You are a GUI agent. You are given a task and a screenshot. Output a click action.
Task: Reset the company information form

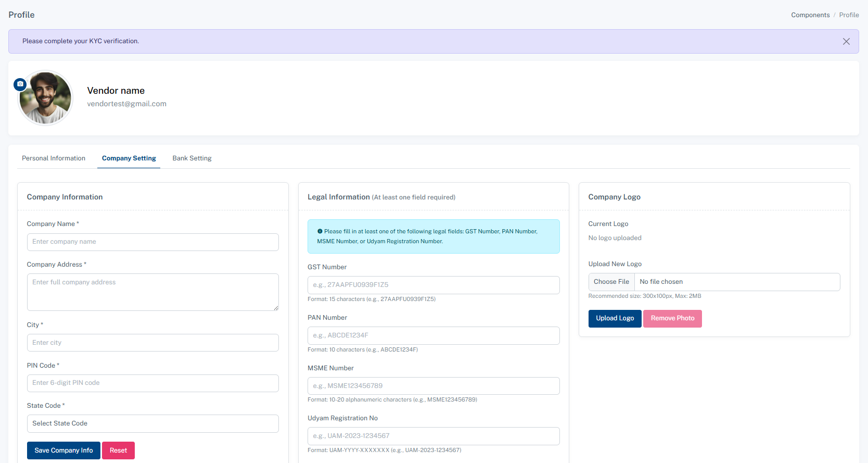118,451
